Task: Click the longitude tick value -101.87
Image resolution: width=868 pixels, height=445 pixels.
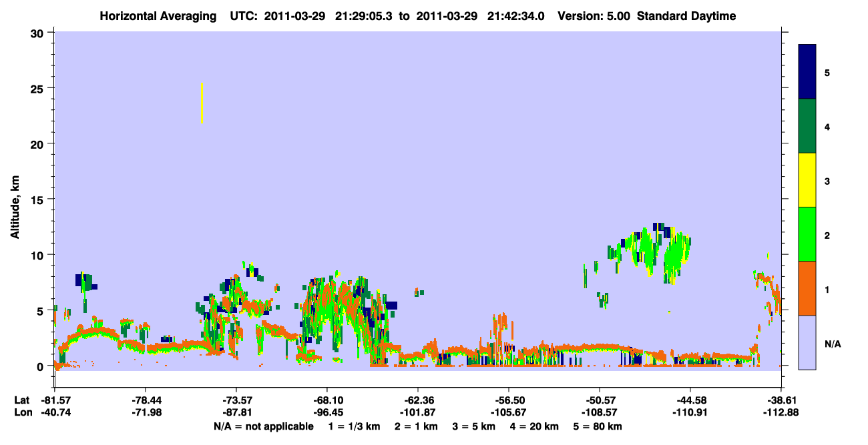Action: pos(417,412)
